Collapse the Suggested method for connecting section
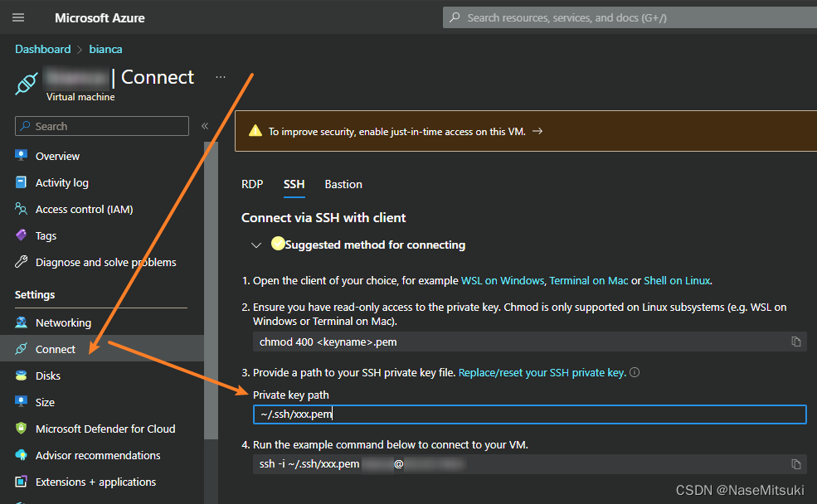The width and height of the screenshot is (817, 504). pos(256,245)
